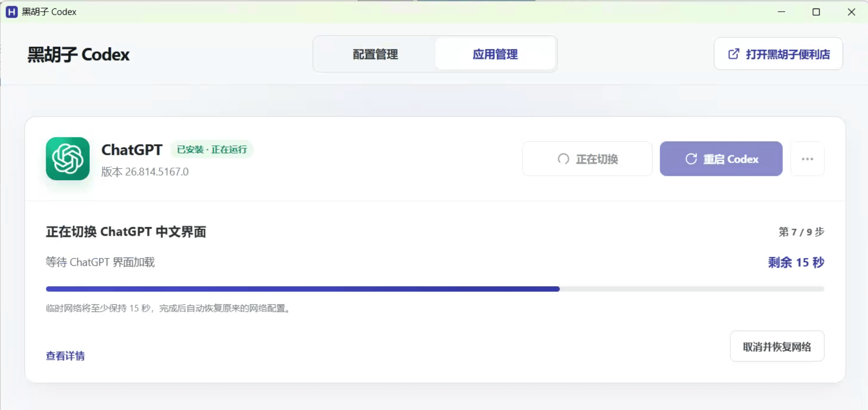The image size is (868, 410).
Task: Click the refresh icon in 重启 Codex
Action: pyautogui.click(x=691, y=159)
